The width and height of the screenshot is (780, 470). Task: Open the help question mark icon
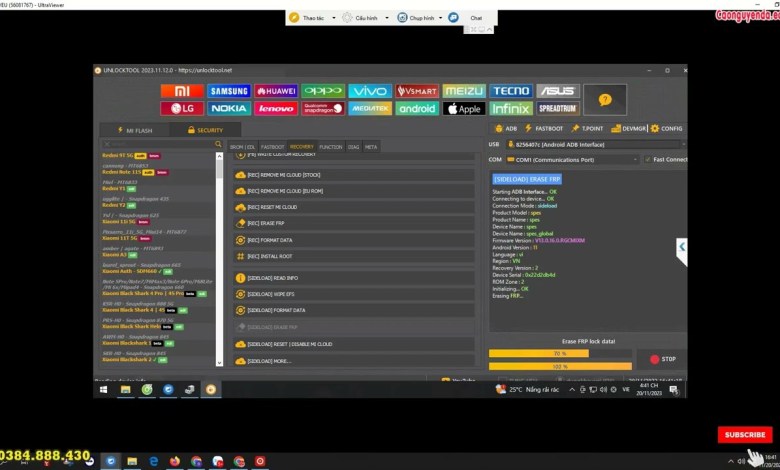605,100
